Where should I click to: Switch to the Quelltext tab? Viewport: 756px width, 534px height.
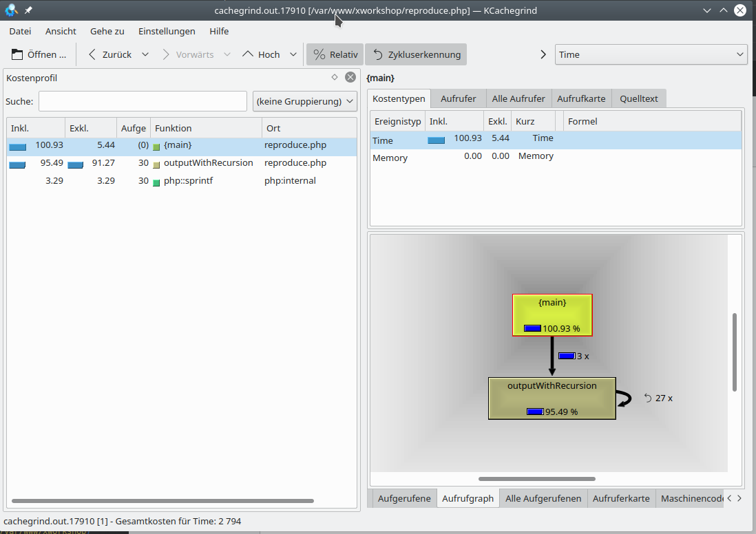pos(638,98)
